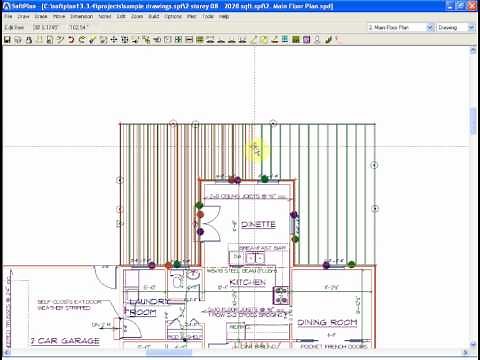Click the scroll up arrow
480x360 pixels.
(x=473, y=50)
